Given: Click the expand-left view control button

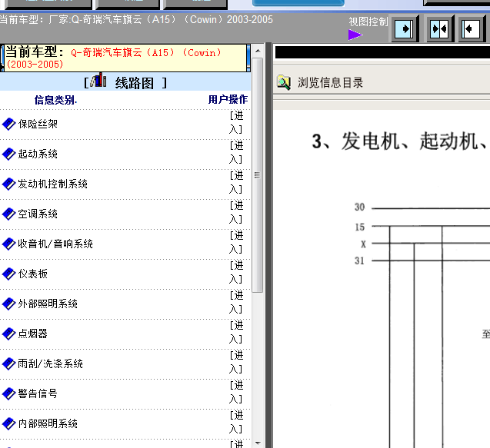Looking at the screenshot, I should 471,29.
